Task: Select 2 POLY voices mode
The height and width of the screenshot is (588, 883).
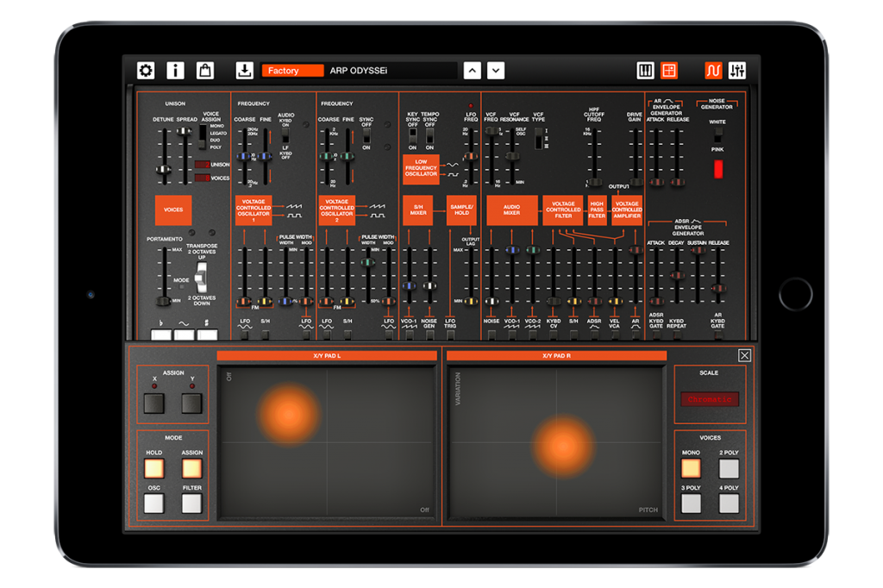Action: tap(729, 469)
